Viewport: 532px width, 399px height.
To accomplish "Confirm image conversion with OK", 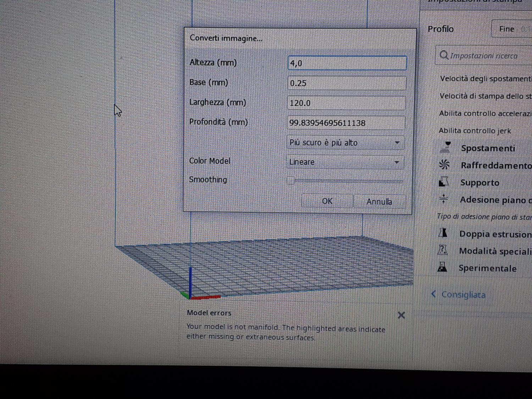I will click(327, 201).
